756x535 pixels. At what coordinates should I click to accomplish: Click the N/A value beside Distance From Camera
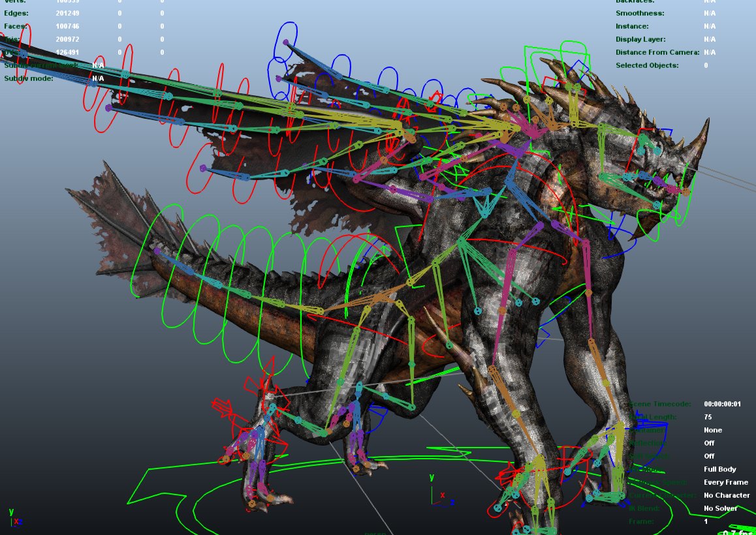709,52
